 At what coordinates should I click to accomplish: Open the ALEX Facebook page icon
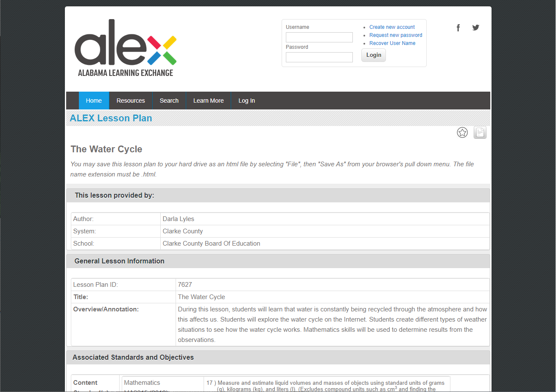pyautogui.click(x=458, y=28)
